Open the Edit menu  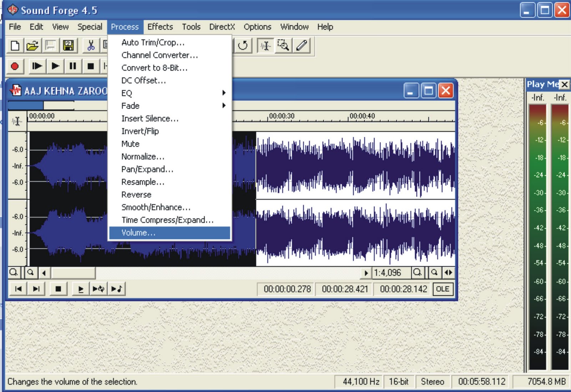[36, 27]
